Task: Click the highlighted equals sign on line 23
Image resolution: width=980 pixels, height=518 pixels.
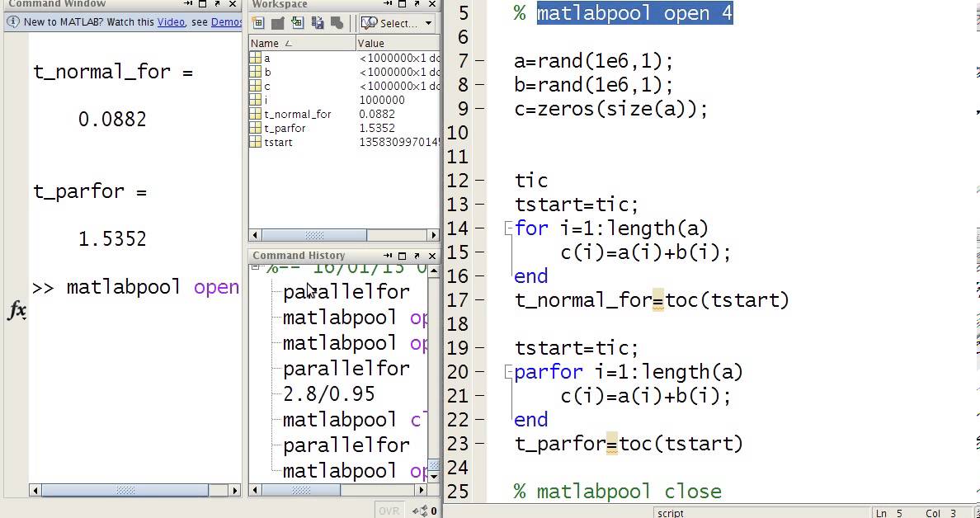Action: click(x=612, y=445)
